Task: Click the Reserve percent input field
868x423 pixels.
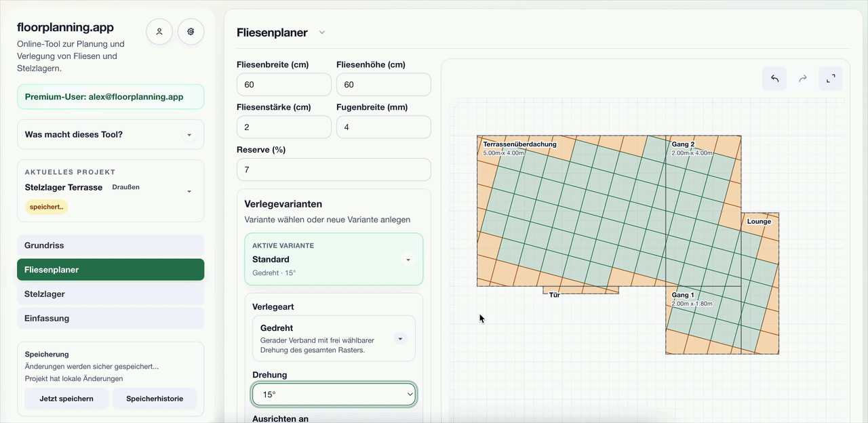Action: [x=334, y=169]
